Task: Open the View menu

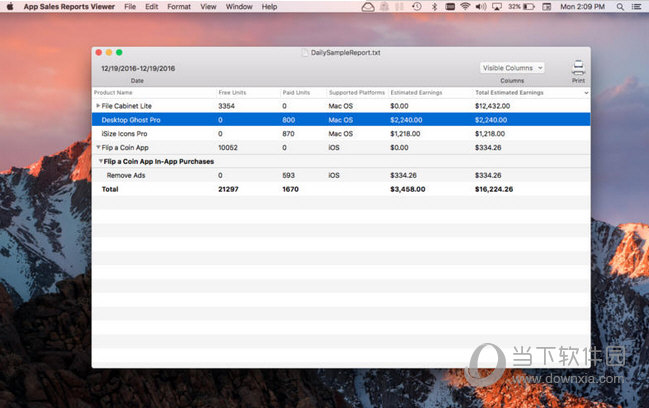Action: point(208,7)
